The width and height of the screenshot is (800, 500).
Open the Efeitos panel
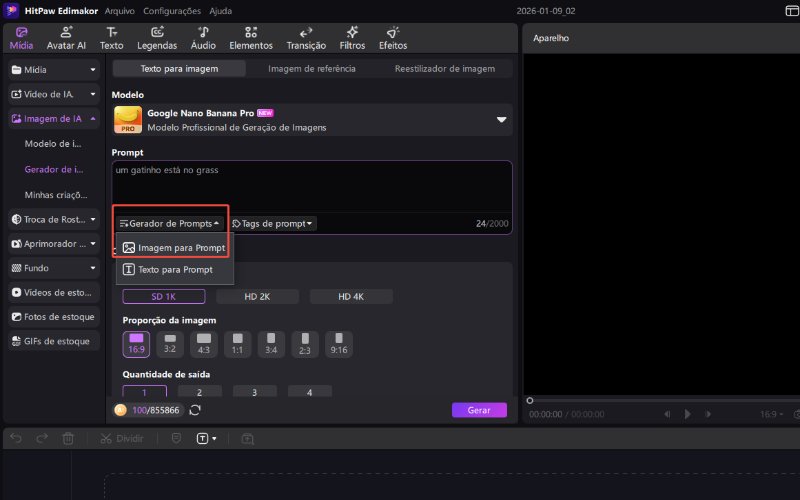point(393,38)
